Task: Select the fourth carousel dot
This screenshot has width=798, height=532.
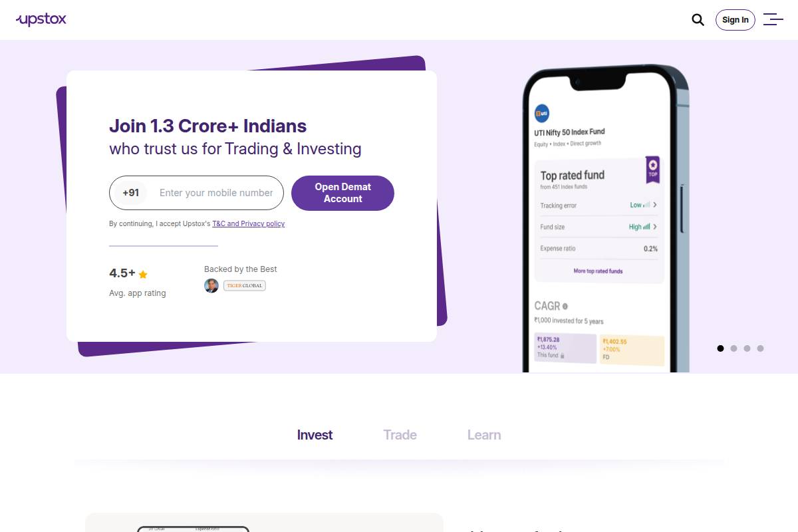Action: (760, 348)
